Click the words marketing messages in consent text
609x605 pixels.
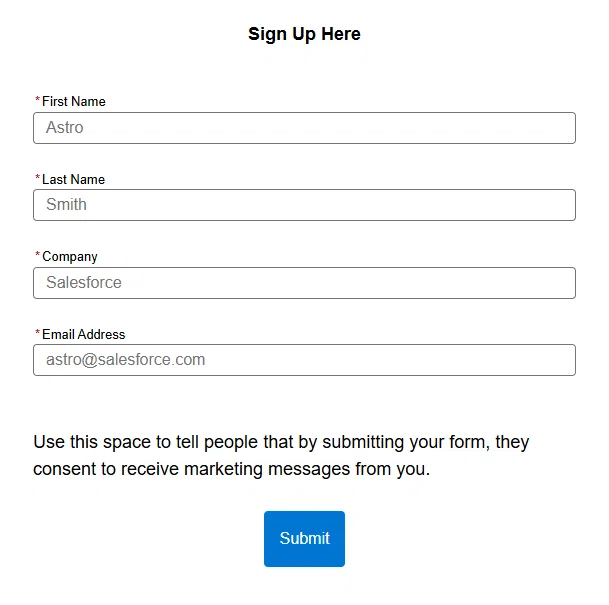267,469
